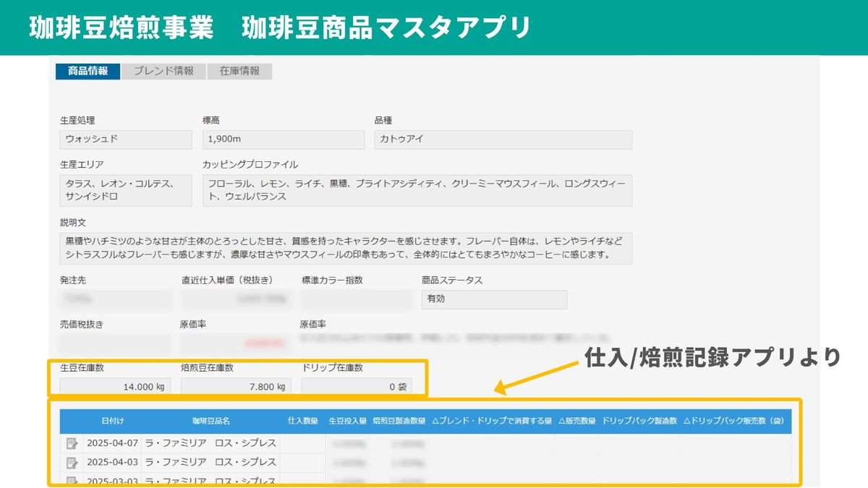Click the 珈琲豆品名 column header
Viewport: 868px width, 488px height.
pos(210,421)
